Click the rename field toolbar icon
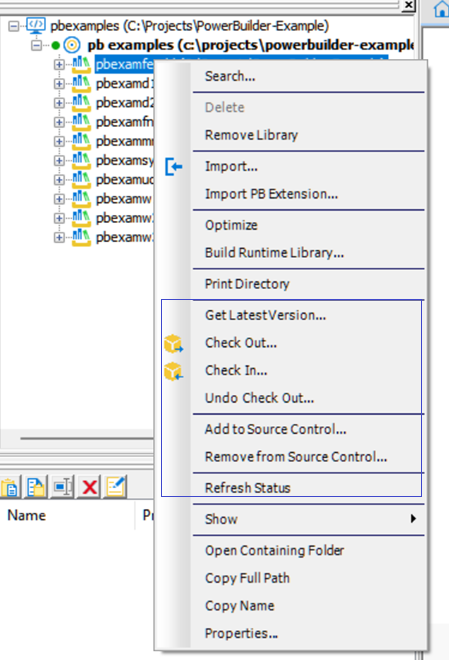Viewport: 449px width, 660px height. pos(63,487)
